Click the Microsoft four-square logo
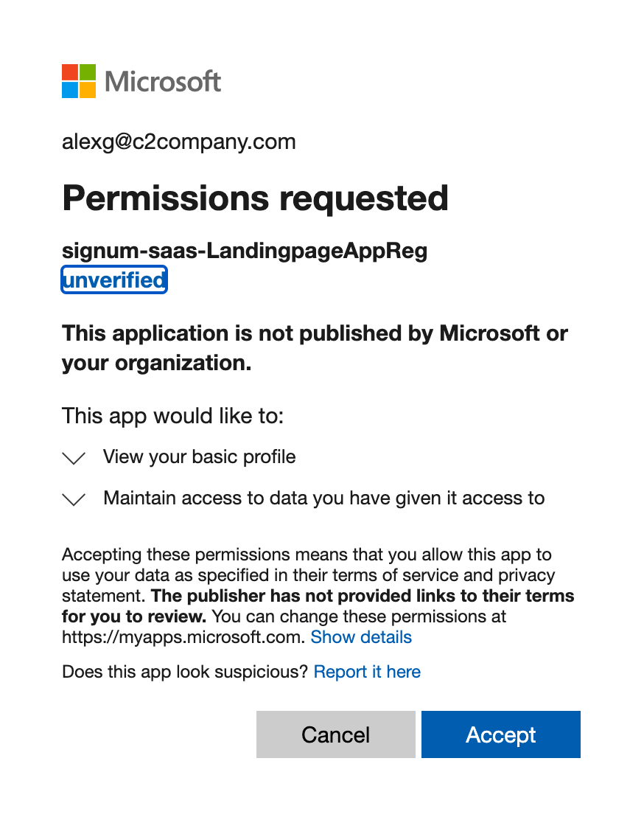644x820 pixels. pos(79,81)
